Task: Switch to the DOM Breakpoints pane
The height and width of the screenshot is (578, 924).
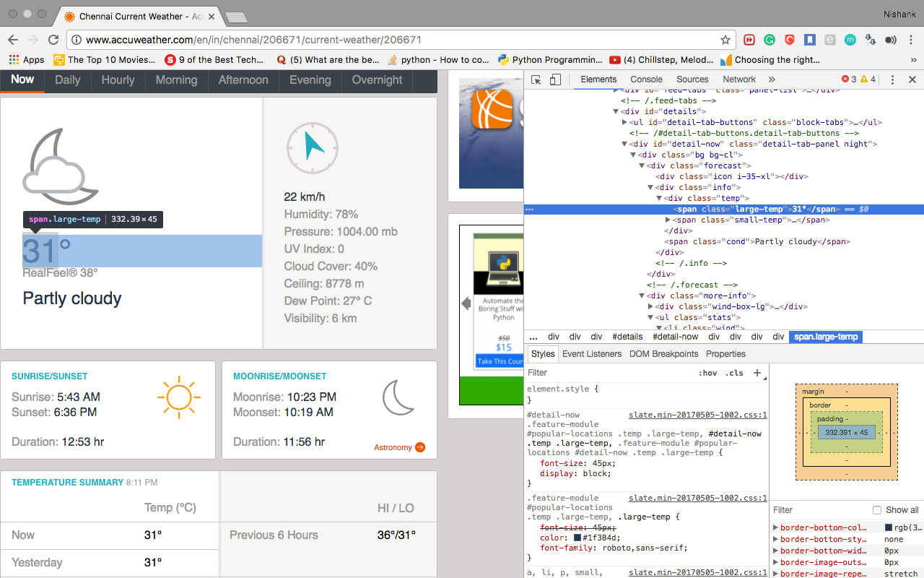Action: 663,354
